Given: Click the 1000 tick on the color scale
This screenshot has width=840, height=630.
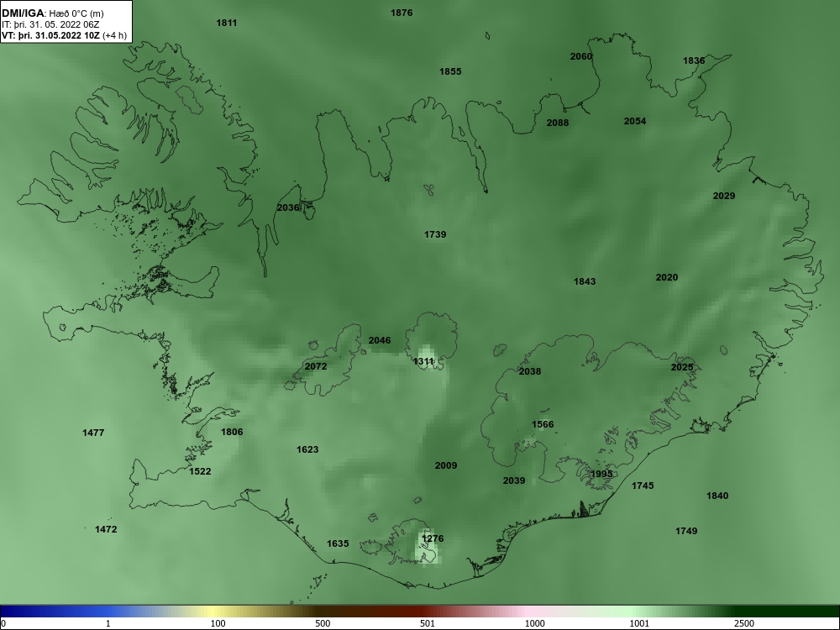Looking at the screenshot, I should pyautogui.click(x=535, y=623).
